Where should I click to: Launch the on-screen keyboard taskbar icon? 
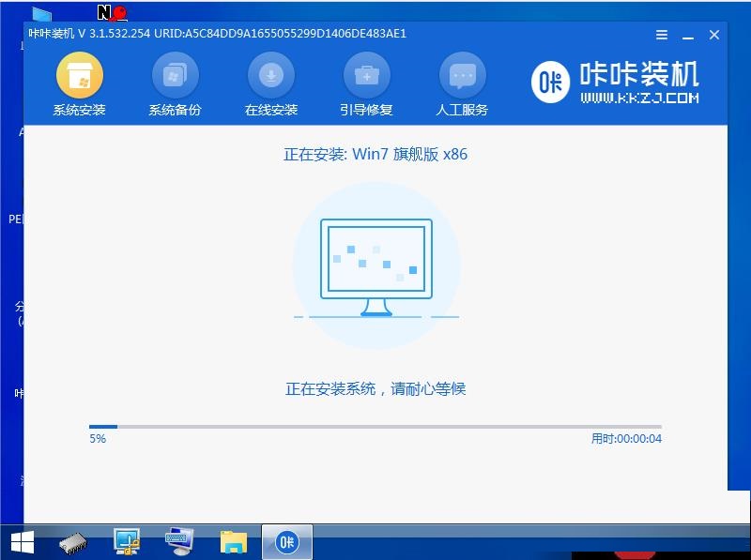coord(178,542)
